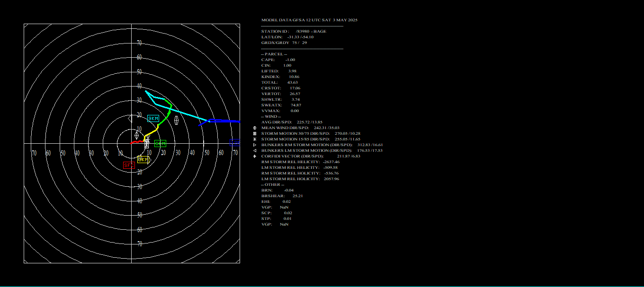The image size is (644, 287).
Task: Click the MODEL DATA GFSA 12 UTC header
Action: pyautogui.click(x=309, y=20)
